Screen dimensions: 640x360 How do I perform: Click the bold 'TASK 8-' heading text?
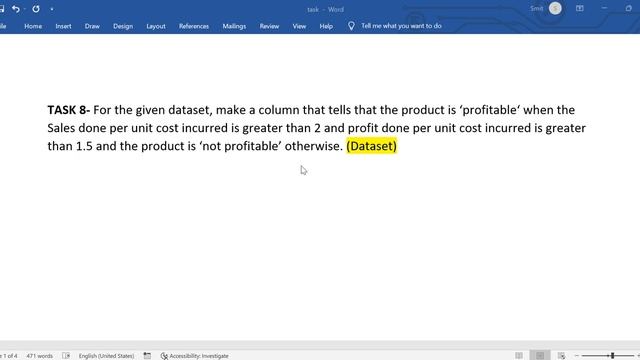69,110
